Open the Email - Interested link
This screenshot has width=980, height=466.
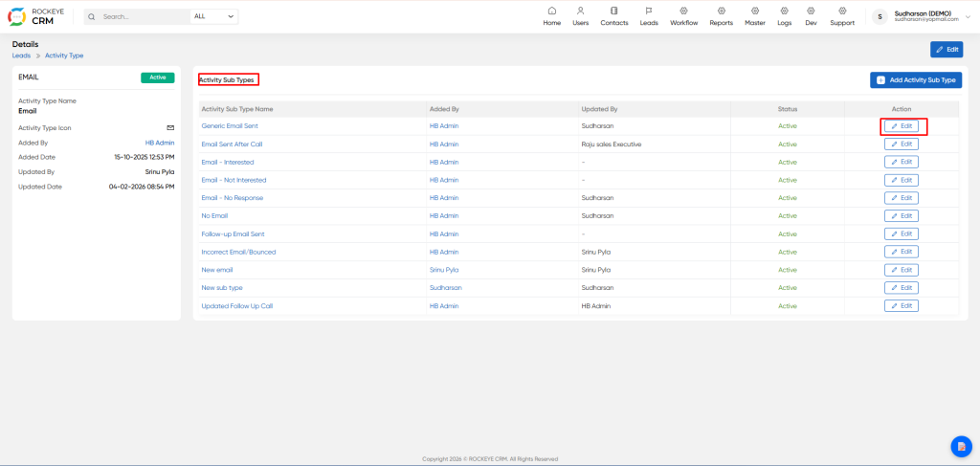point(228,162)
